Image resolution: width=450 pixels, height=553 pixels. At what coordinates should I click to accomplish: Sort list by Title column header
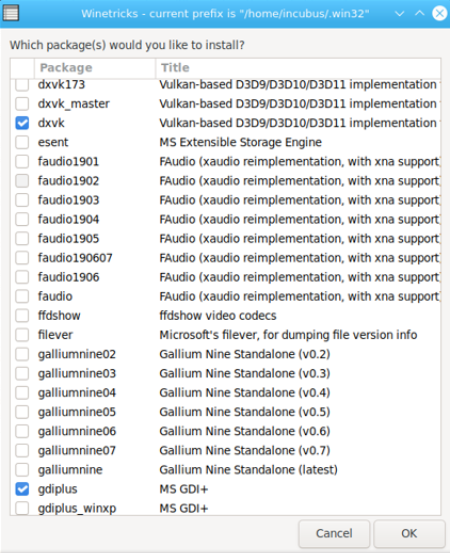pyautogui.click(x=298, y=68)
